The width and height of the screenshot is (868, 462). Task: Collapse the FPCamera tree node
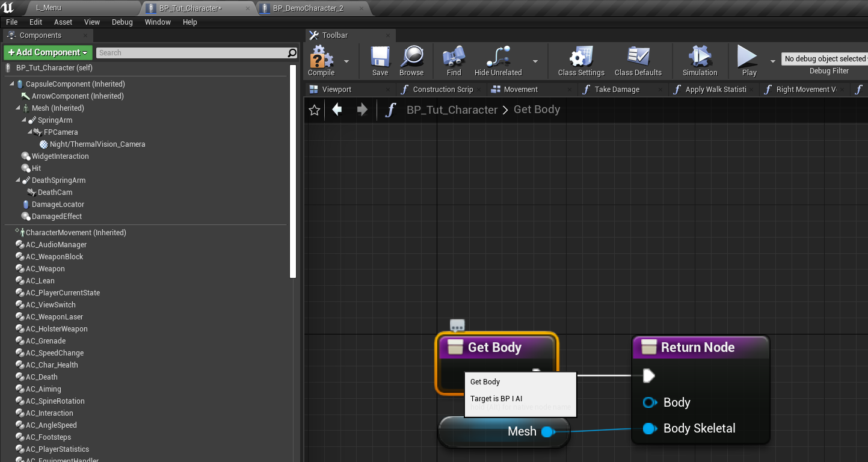(30, 132)
